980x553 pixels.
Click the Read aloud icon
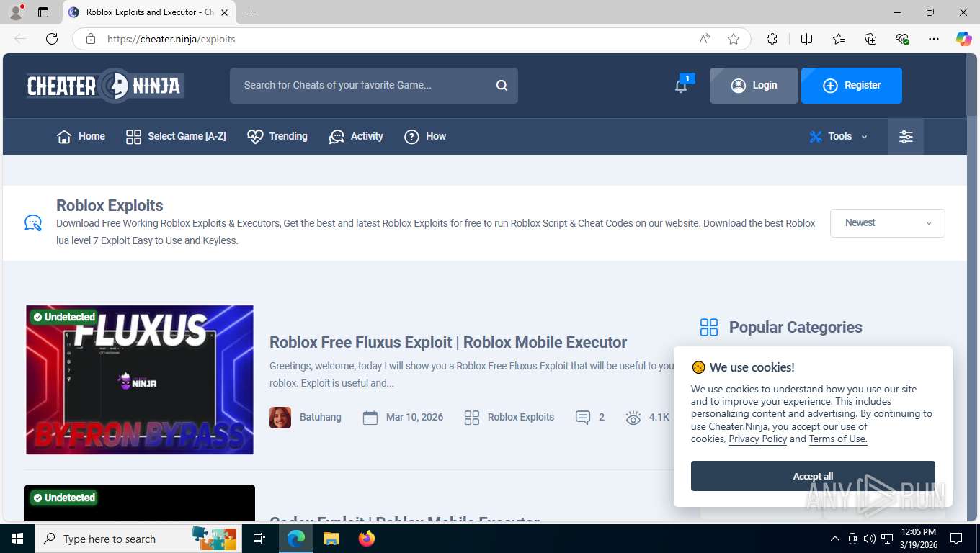[x=705, y=39]
